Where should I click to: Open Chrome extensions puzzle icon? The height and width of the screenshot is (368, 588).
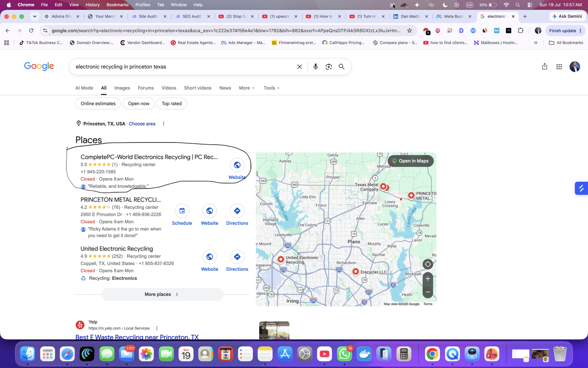pos(520,31)
